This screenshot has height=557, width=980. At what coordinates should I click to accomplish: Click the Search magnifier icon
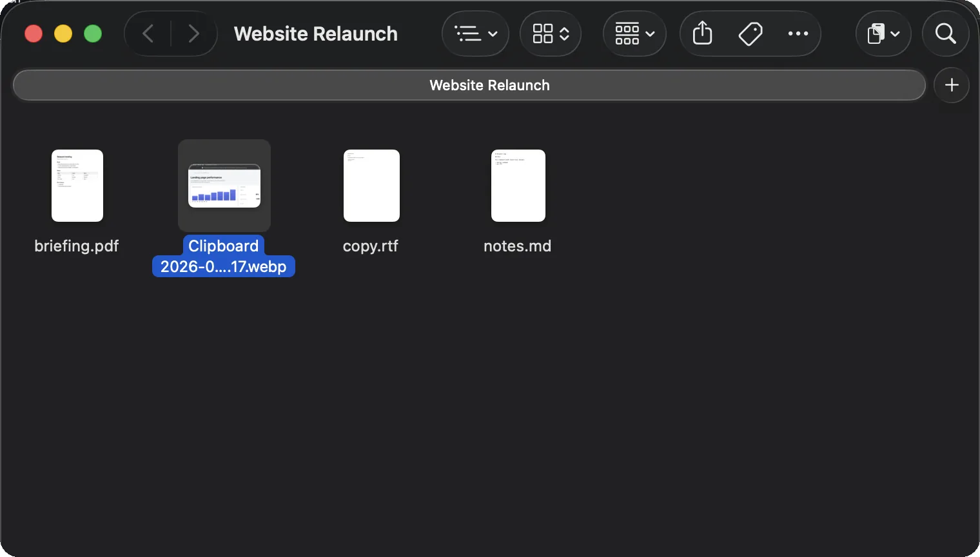coord(945,34)
